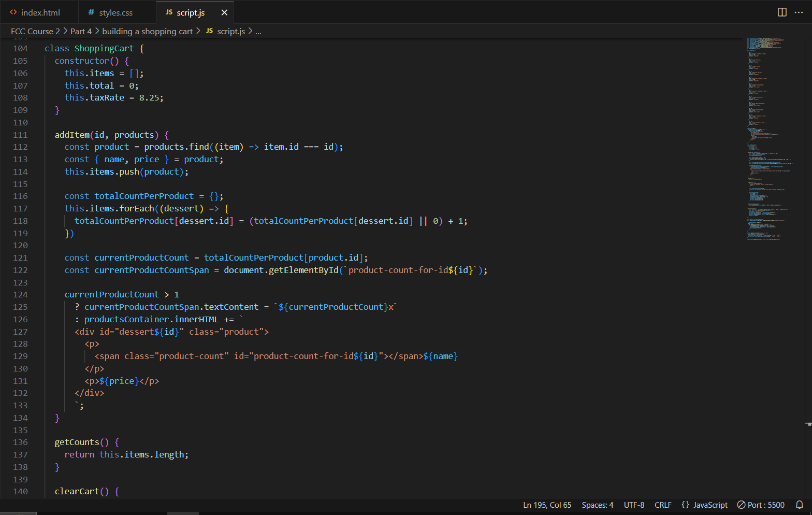Click the JS file icon in breadcrumb
The height and width of the screenshot is (515, 812).
click(x=210, y=31)
